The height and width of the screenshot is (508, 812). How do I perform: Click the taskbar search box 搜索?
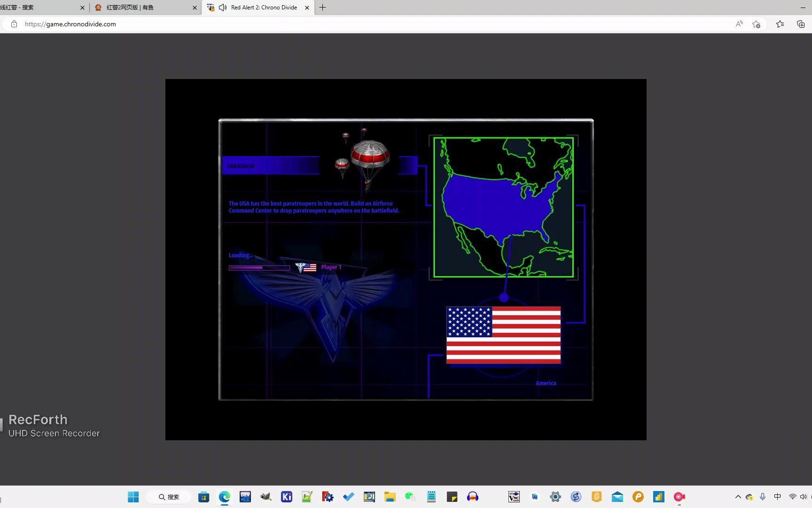(169, 497)
